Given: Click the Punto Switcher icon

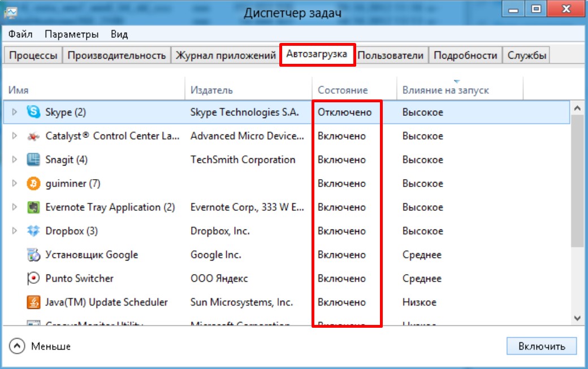Looking at the screenshot, I should (x=33, y=279).
